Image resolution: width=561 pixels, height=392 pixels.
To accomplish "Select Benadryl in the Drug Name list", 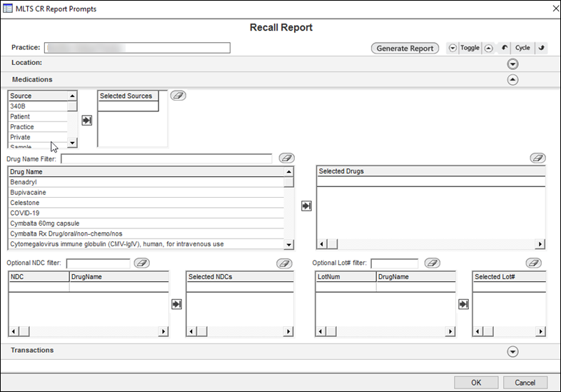I will (146, 182).
